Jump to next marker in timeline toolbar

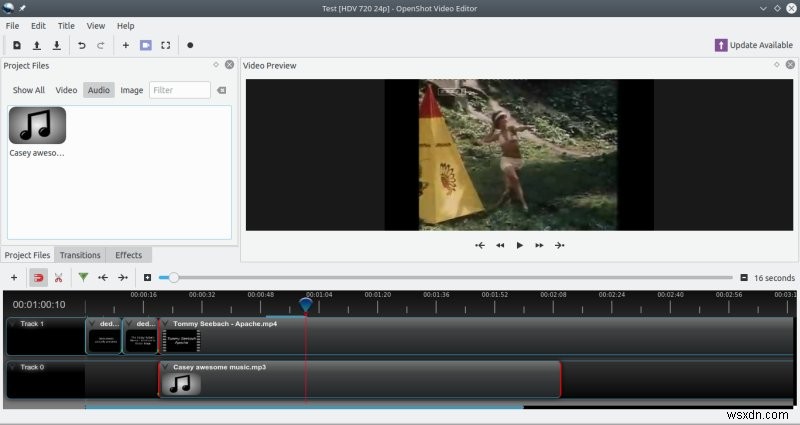[123, 278]
